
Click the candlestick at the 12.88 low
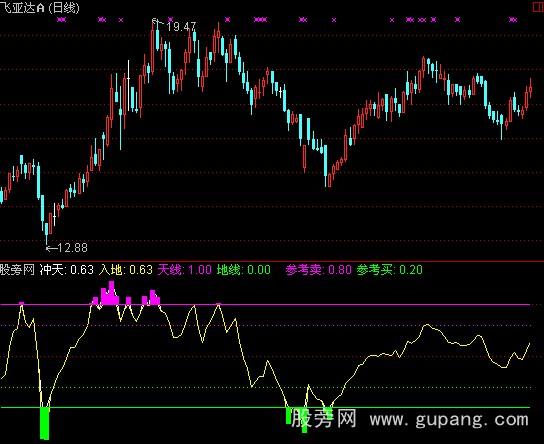(46, 233)
